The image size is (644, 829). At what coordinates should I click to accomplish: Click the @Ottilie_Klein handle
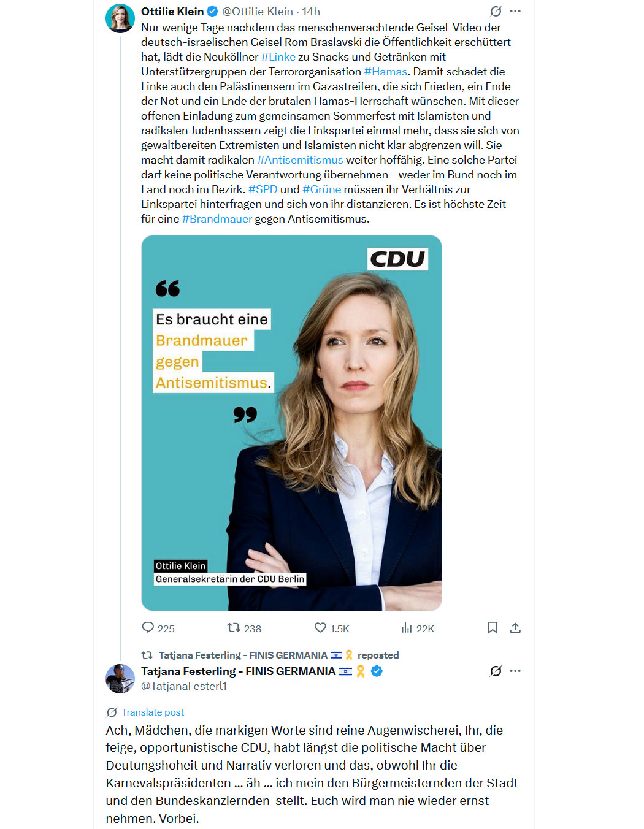tap(258, 11)
